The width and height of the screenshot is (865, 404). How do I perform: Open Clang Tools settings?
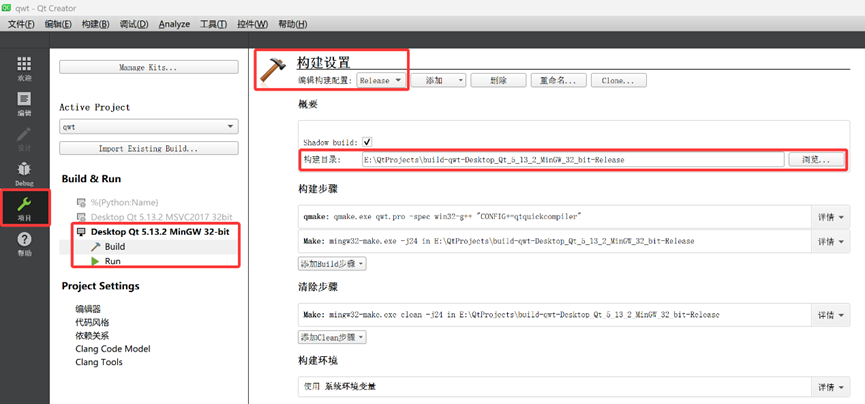(99, 362)
